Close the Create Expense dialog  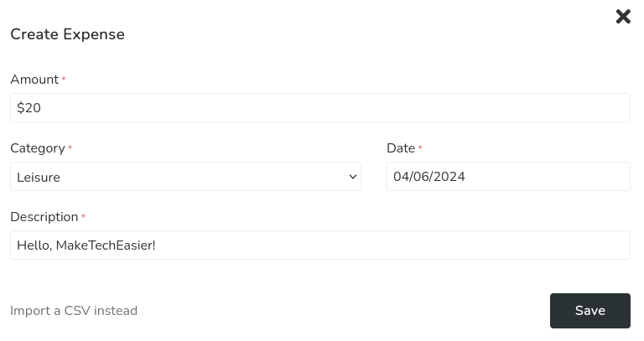pyautogui.click(x=623, y=17)
